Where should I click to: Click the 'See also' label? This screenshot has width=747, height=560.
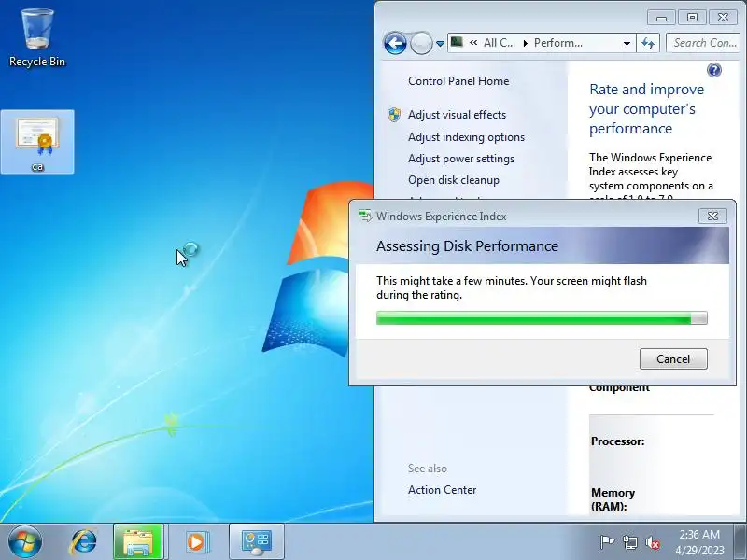[428, 469]
